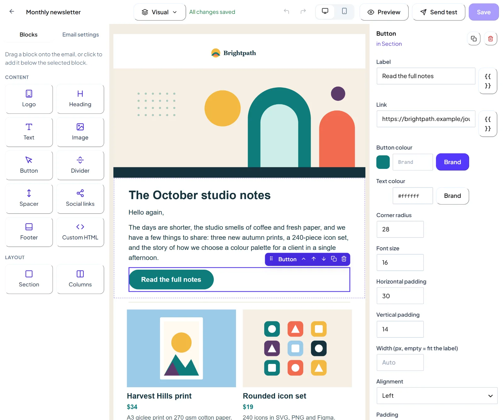Move the selected button block up

(314, 259)
